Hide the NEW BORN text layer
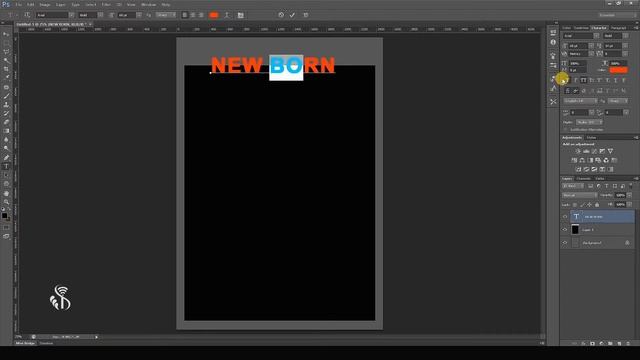Image resolution: width=640 pixels, height=360 pixels. (x=565, y=217)
